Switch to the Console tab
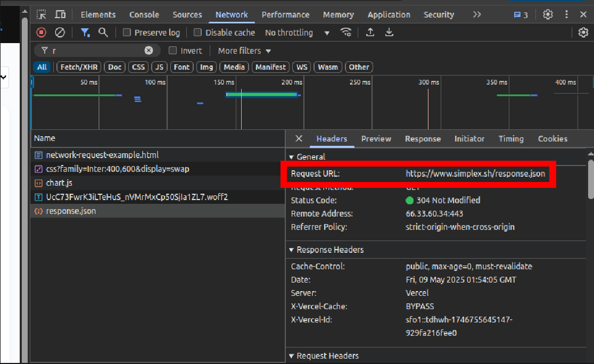Image resolution: width=594 pixels, height=364 pixels. pos(144,14)
